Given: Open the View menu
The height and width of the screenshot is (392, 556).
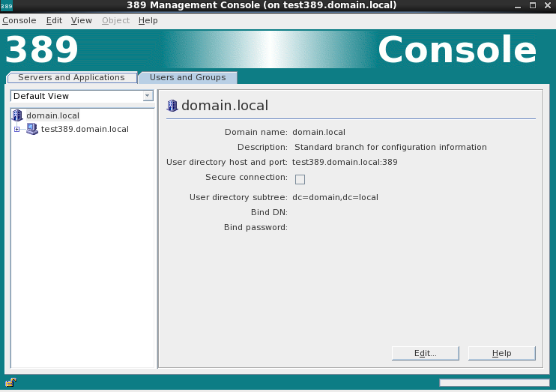Looking at the screenshot, I should coord(81,20).
